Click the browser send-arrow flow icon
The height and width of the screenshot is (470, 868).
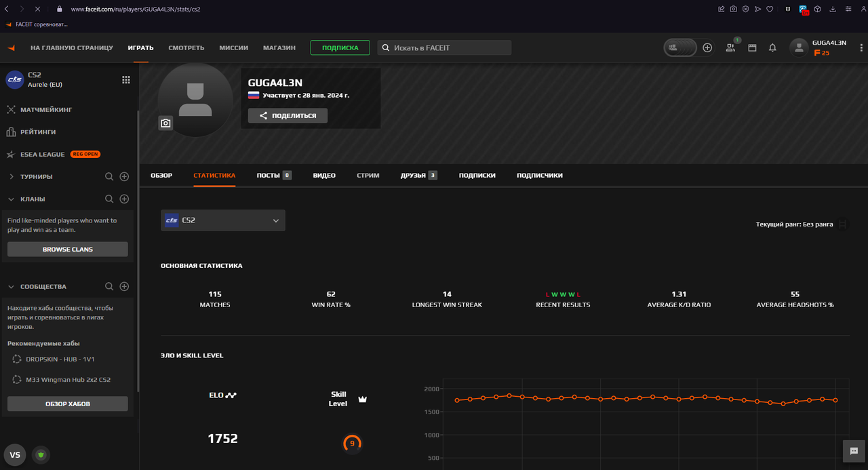click(x=757, y=9)
